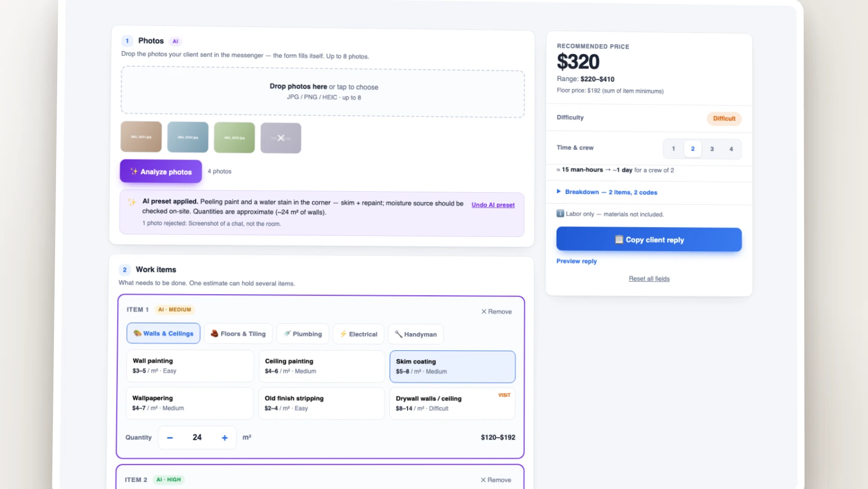The height and width of the screenshot is (489, 868).
Task: Click the 'Range: $220–$410' text
Action: tap(586, 79)
